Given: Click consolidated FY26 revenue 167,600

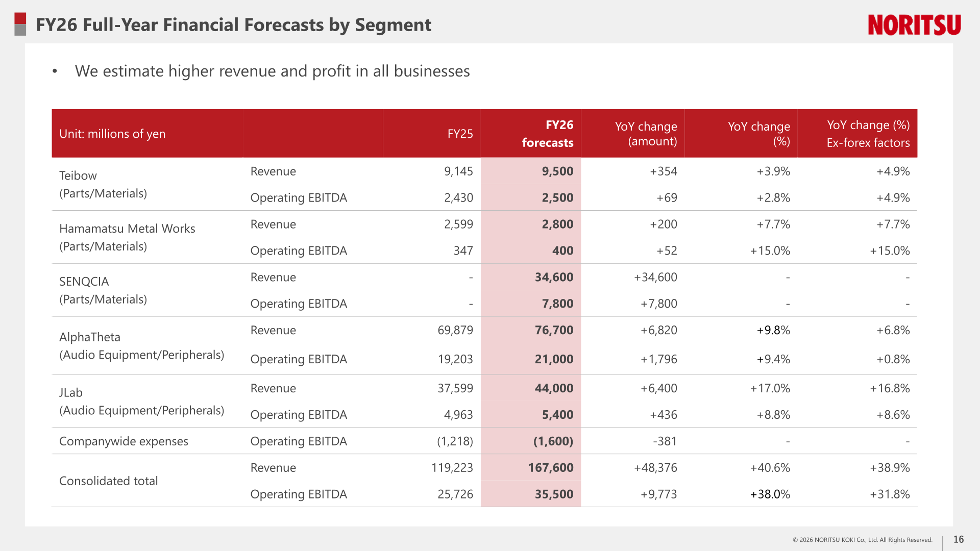Looking at the screenshot, I should pyautogui.click(x=551, y=468).
